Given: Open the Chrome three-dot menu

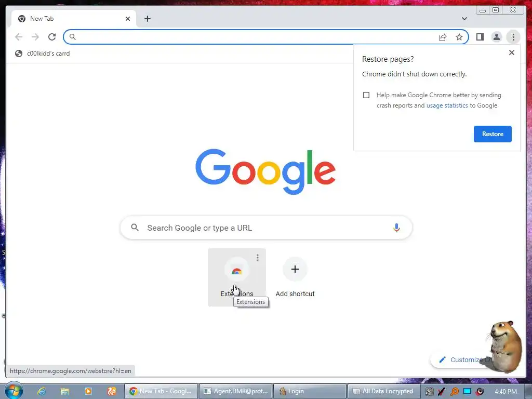Looking at the screenshot, I should 513,37.
